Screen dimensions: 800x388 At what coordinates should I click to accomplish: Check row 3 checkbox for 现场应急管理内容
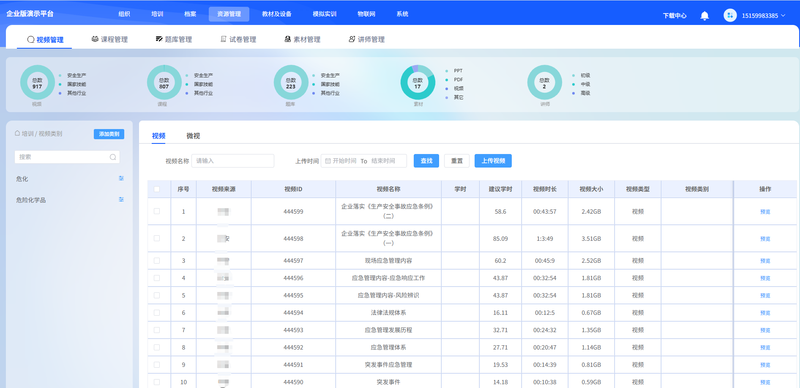point(157,260)
